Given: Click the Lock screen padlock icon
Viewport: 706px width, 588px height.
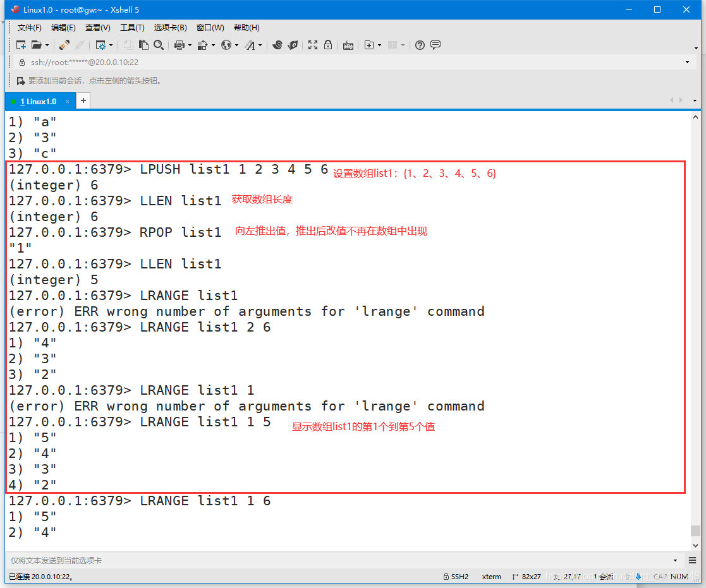Looking at the screenshot, I should click(x=328, y=45).
